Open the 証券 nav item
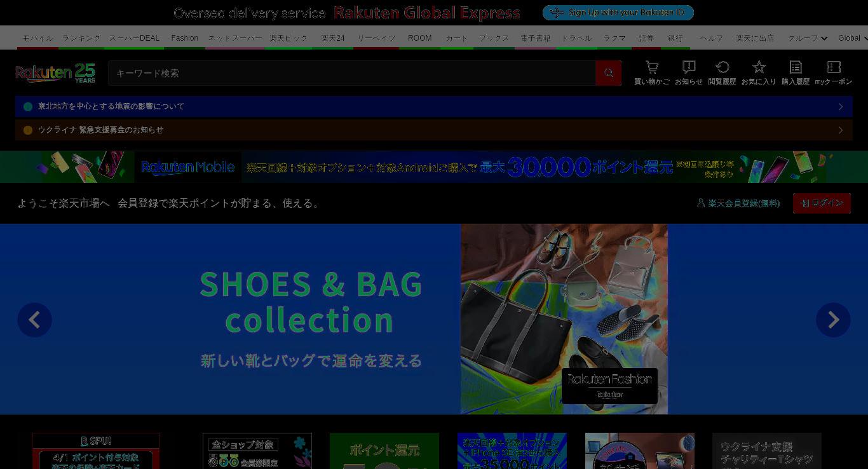This screenshot has width=868, height=469. coord(646,38)
